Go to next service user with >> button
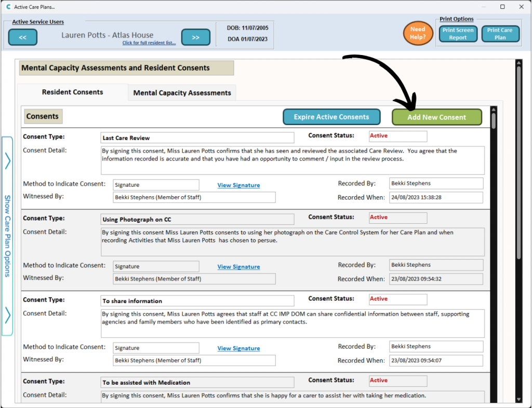The image size is (532, 408). pyautogui.click(x=196, y=37)
